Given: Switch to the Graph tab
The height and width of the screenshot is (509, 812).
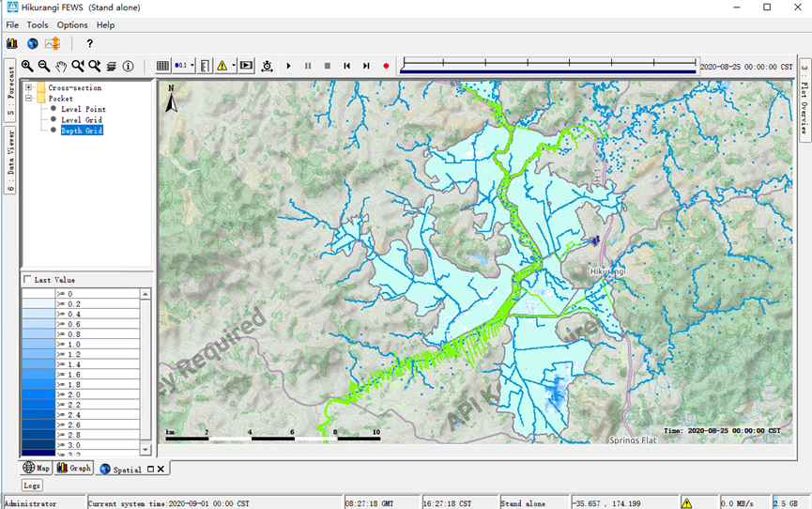Looking at the screenshot, I should pos(74,468).
